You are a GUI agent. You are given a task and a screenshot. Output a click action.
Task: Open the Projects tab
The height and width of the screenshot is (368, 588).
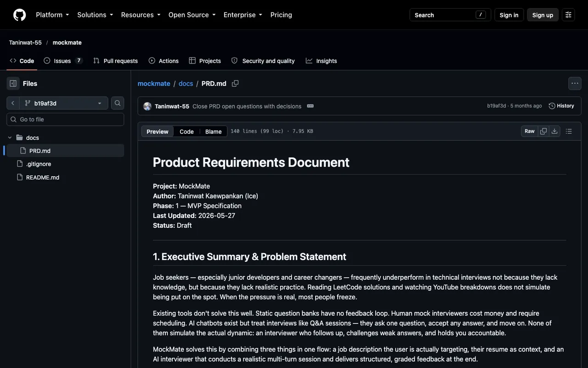click(x=205, y=61)
